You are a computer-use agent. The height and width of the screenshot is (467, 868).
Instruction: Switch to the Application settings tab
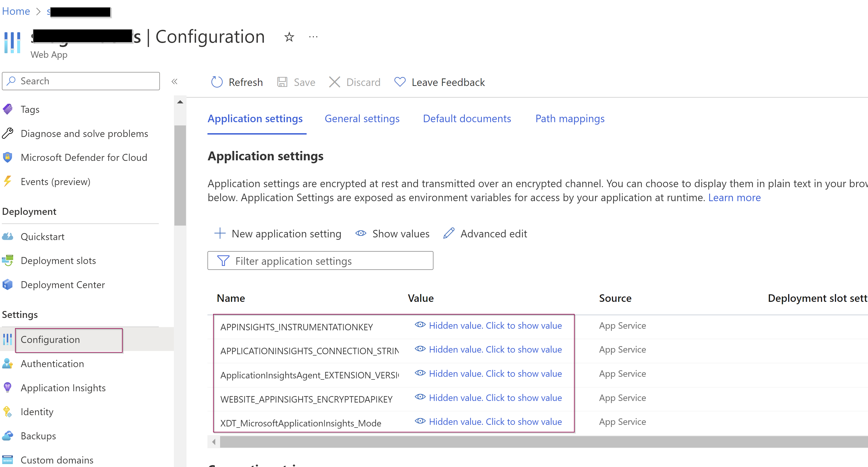pos(255,118)
